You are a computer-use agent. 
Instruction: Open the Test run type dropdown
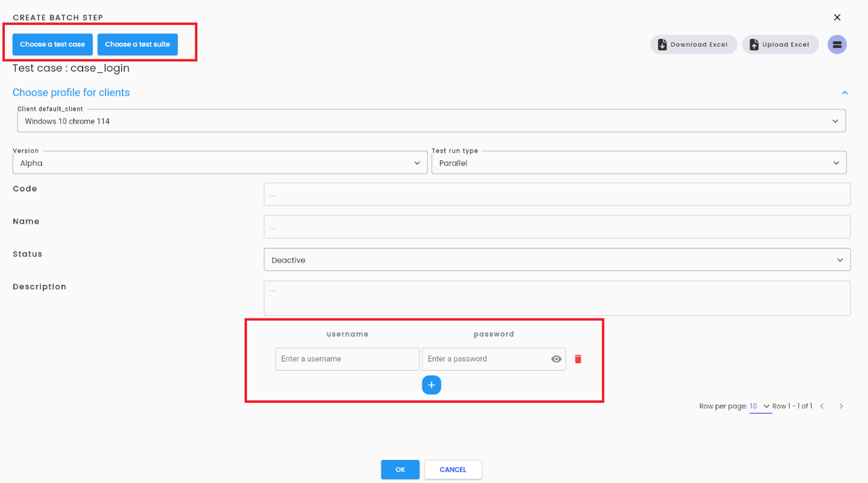[x=639, y=163]
